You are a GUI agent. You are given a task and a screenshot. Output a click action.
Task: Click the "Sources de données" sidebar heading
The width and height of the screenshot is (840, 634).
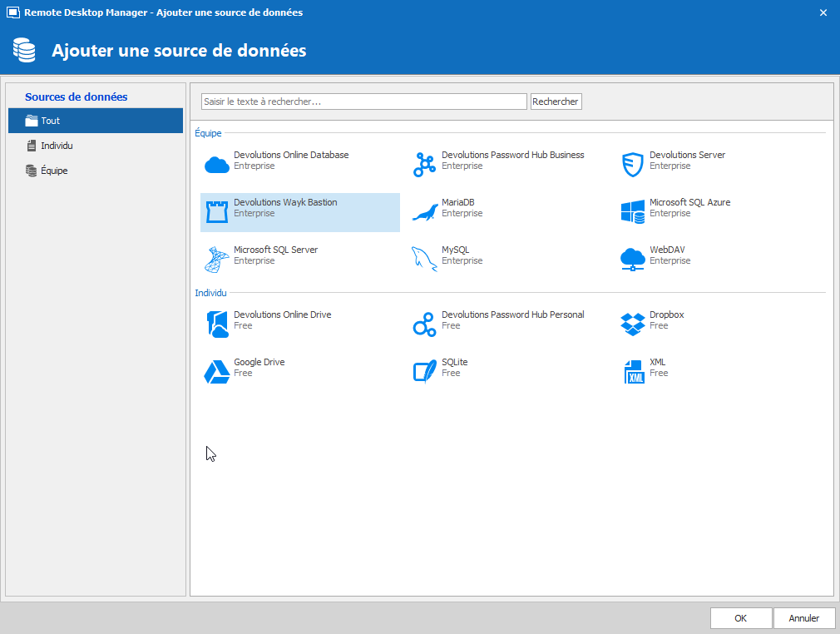76,97
